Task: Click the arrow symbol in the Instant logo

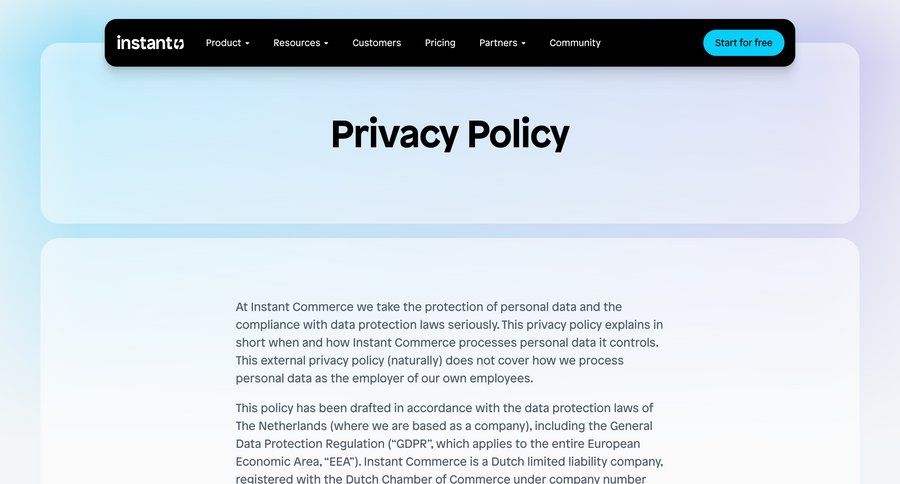Action: point(179,43)
